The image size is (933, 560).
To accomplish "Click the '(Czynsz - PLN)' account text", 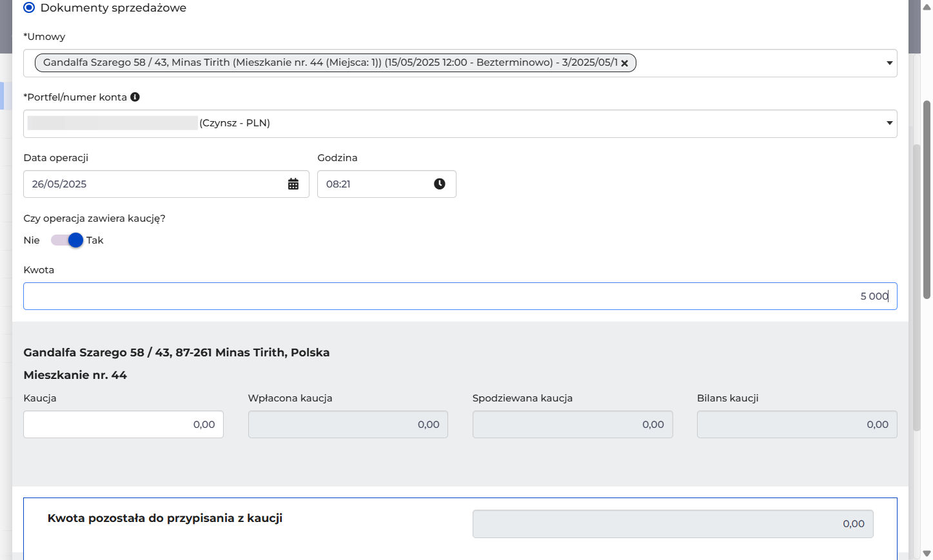I will click(235, 123).
